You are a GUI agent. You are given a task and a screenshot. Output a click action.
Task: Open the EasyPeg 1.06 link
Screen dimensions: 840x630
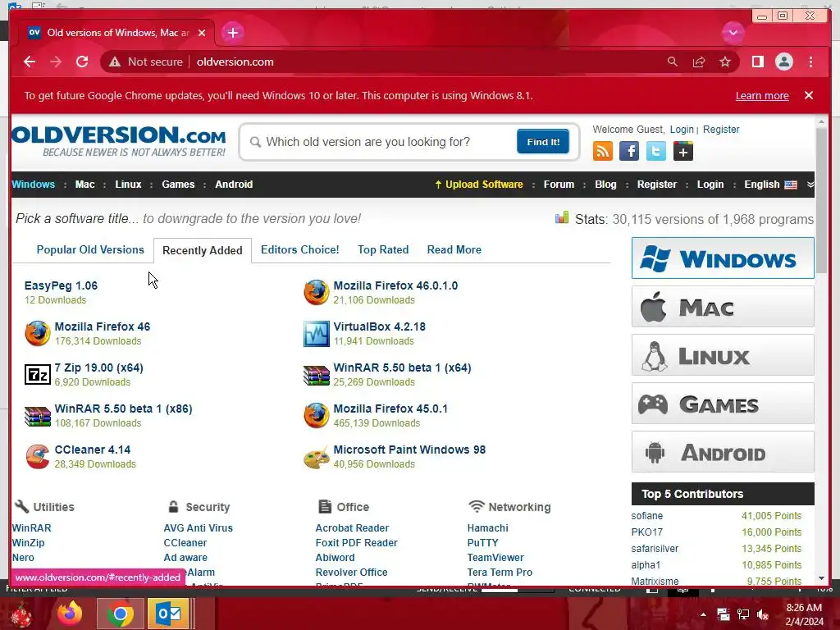click(x=61, y=285)
